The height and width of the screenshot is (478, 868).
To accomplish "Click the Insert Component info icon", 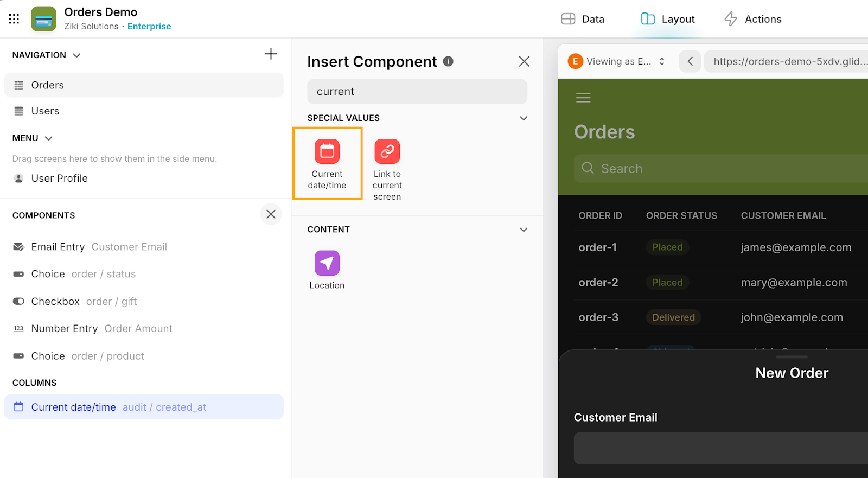I will click(448, 61).
